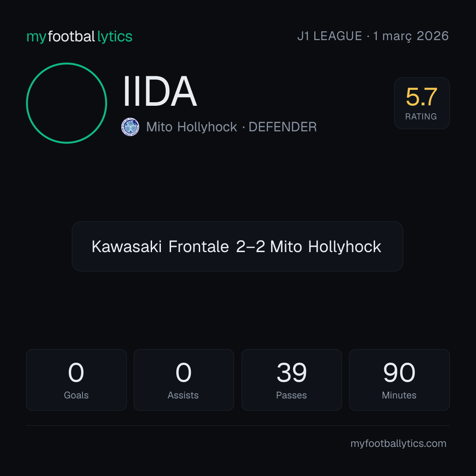Click the Passes stat card showing 39
Viewport: 476px width, 476px height.
(x=291, y=380)
